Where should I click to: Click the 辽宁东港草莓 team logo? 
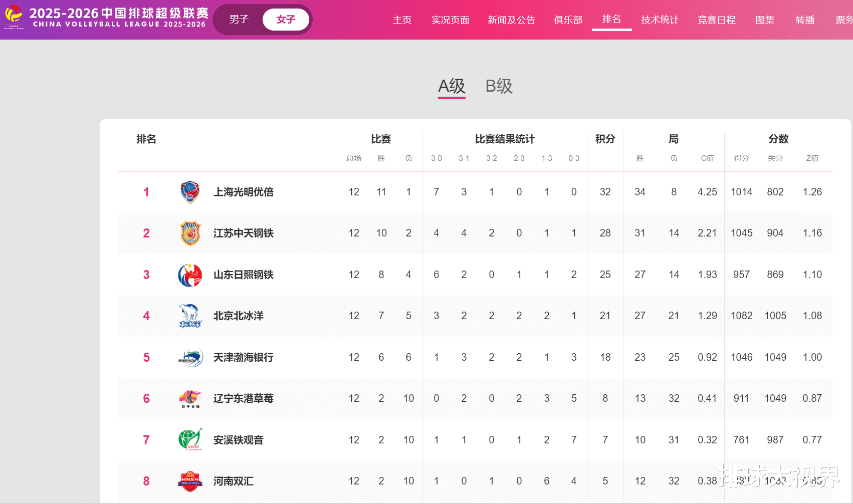190,399
